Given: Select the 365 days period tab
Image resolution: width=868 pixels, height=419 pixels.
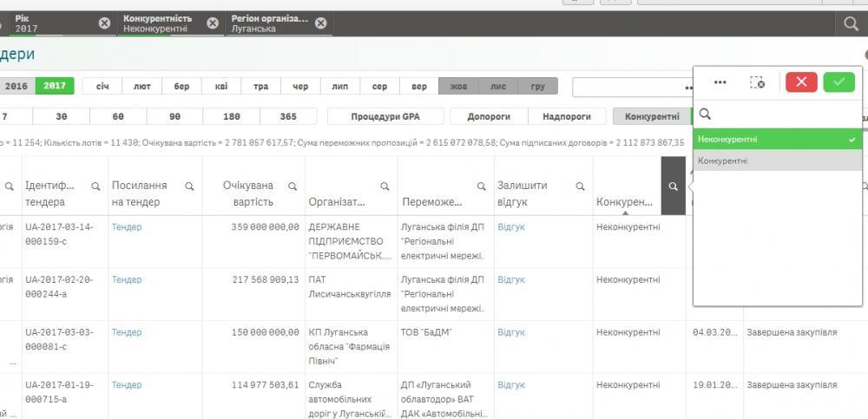Looking at the screenshot, I should click(288, 116).
